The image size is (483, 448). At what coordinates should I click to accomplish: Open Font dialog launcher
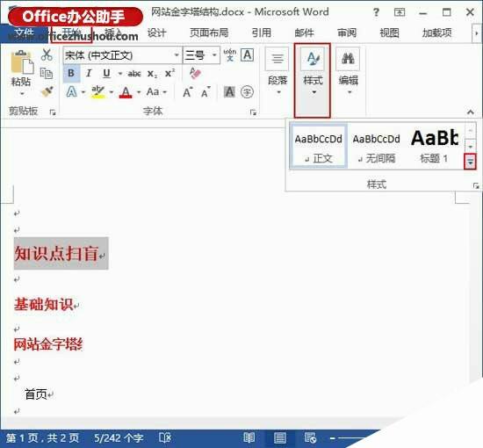click(x=253, y=112)
